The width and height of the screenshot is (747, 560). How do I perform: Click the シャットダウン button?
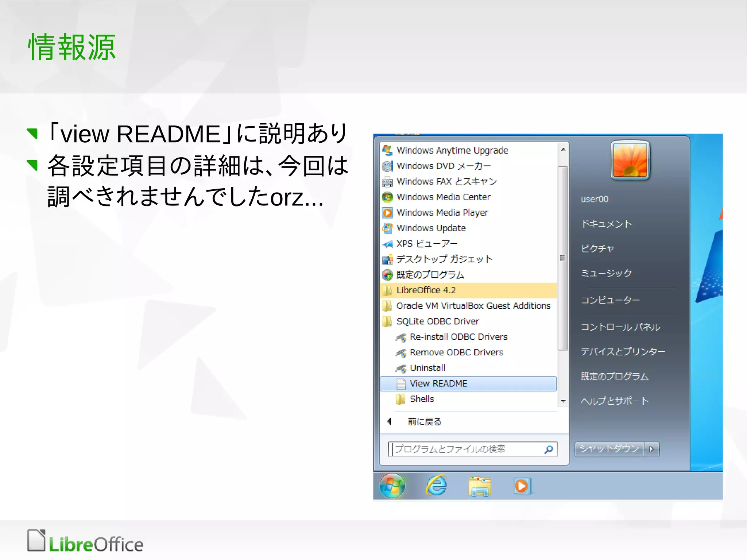609,449
